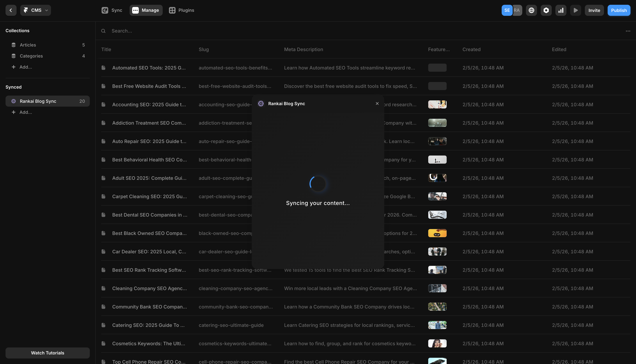This screenshot has height=364, width=636.
Task: Switch to the Manage tab
Action: pos(146,10)
